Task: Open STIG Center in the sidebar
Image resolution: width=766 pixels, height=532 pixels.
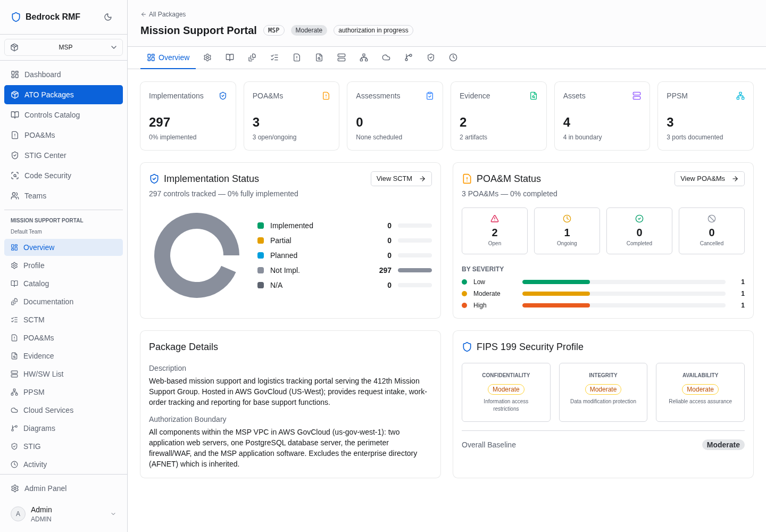Action: pos(63,155)
